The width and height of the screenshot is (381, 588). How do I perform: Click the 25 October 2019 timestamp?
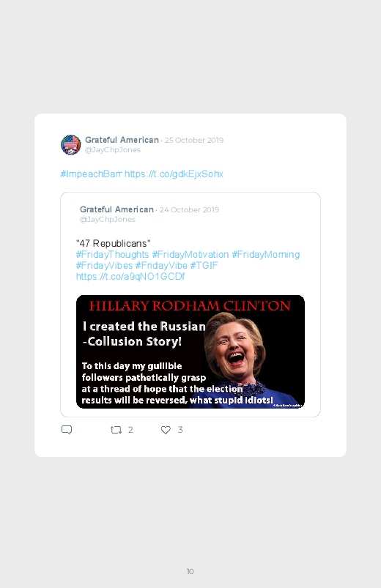194,141
